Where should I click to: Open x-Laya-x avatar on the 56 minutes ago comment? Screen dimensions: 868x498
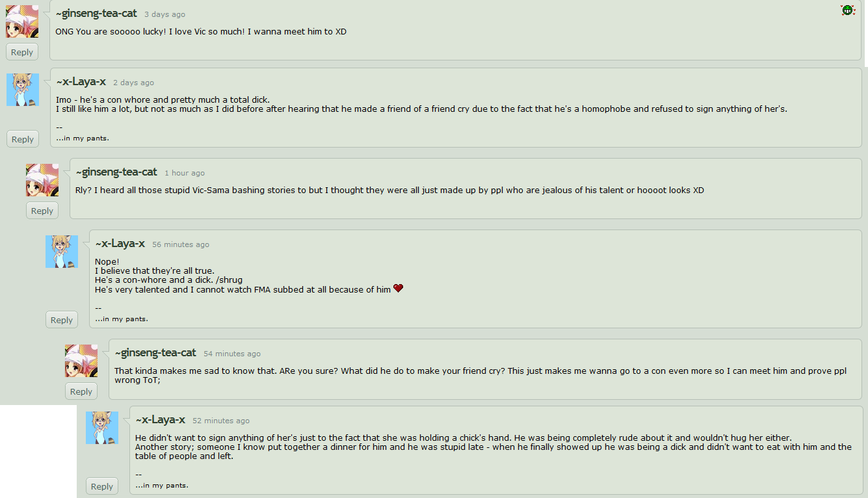click(x=62, y=252)
